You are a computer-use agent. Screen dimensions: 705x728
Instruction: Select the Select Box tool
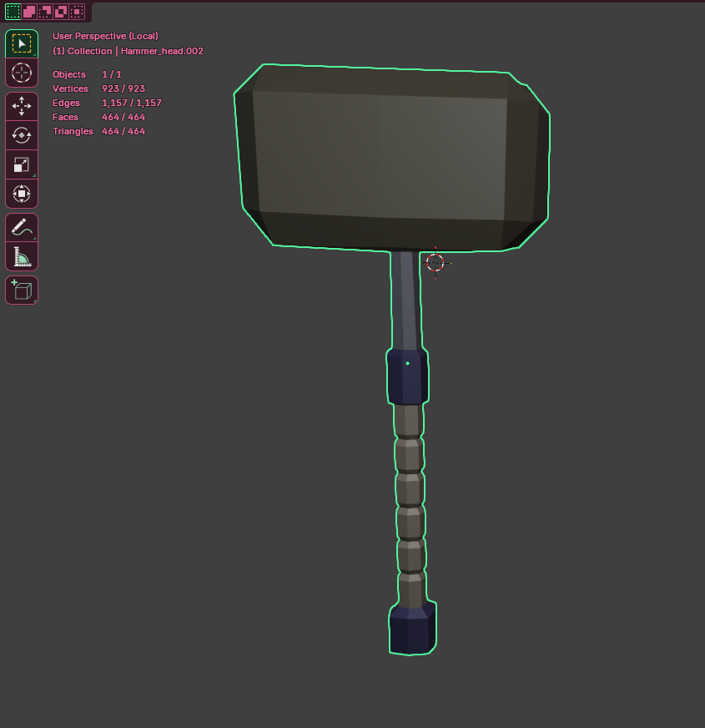pos(22,43)
